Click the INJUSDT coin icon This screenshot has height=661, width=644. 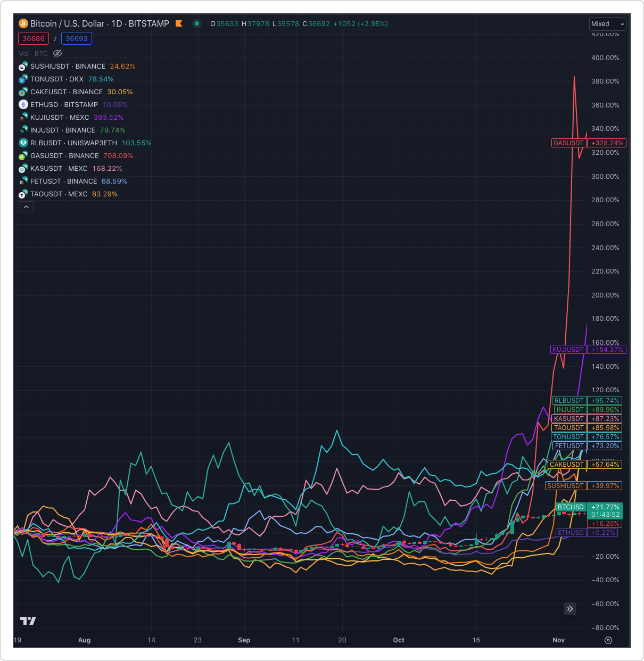point(23,130)
